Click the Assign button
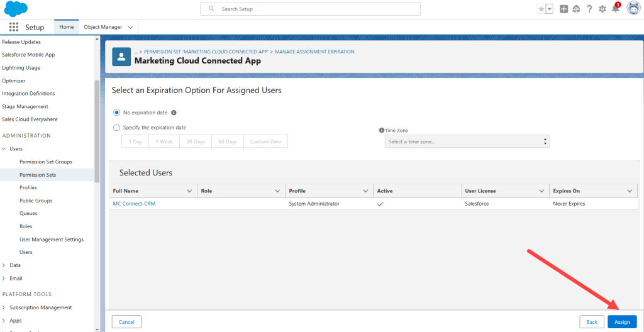The image size is (644, 332). click(621, 322)
